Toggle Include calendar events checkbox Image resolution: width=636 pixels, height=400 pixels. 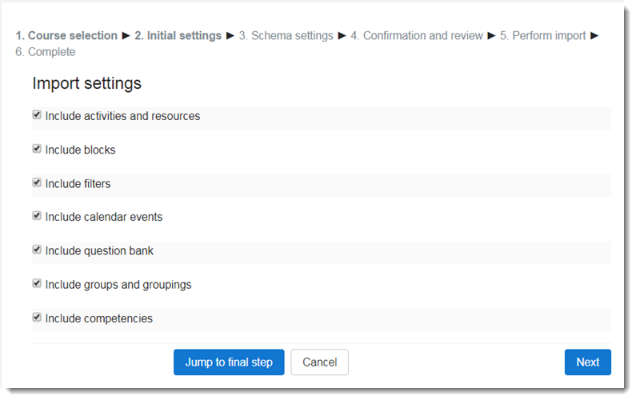(37, 216)
